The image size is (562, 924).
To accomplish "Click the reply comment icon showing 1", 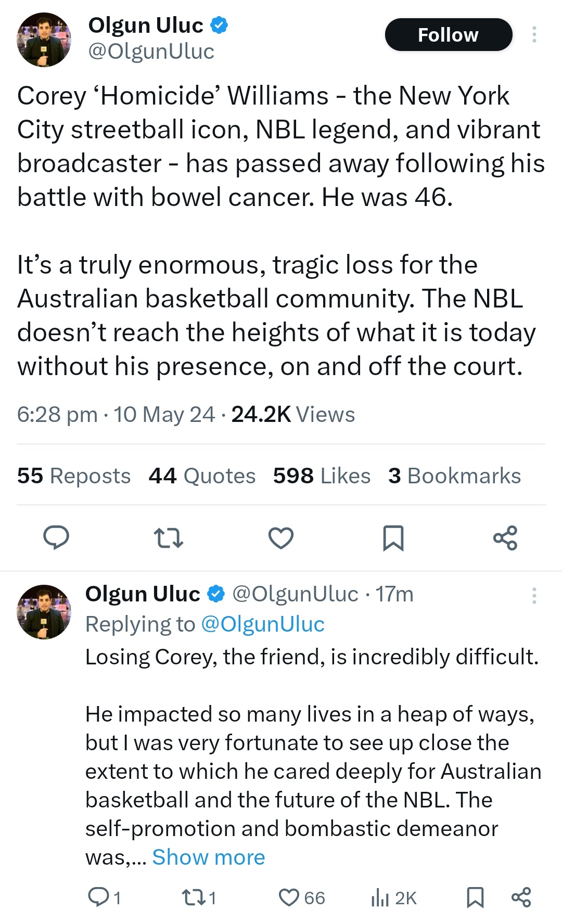I will tap(104, 897).
